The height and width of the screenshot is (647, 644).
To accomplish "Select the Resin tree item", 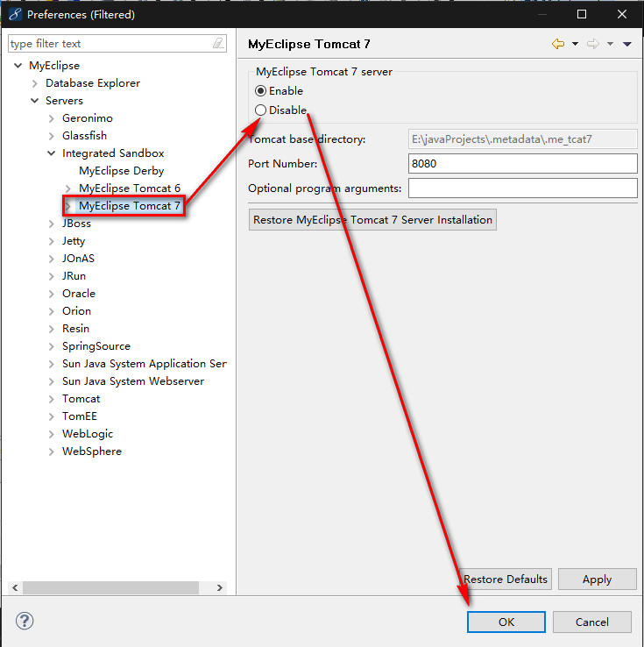I will 75,329.
